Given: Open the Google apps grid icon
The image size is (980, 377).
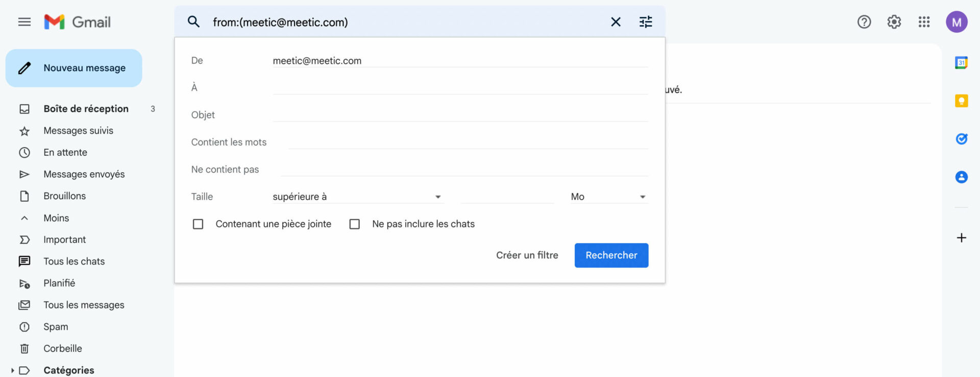Looking at the screenshot, I should point(924,22).
